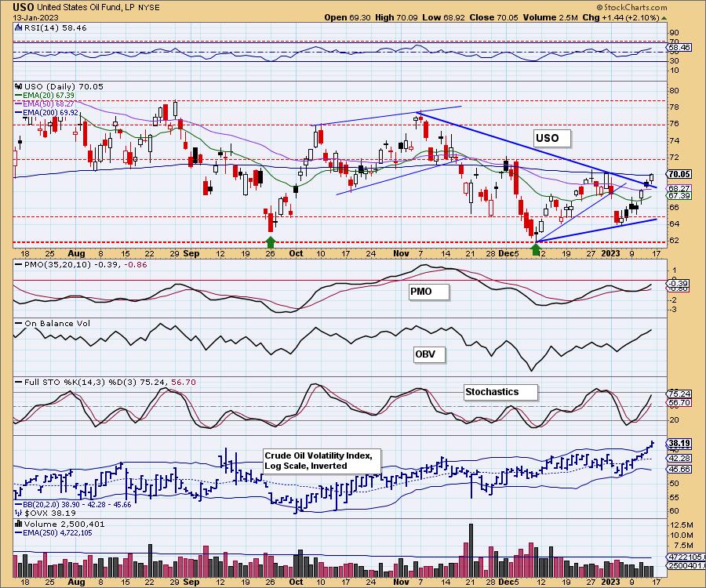Select the Low 68.92 value

pyautogui.click(x=443, y=17)
